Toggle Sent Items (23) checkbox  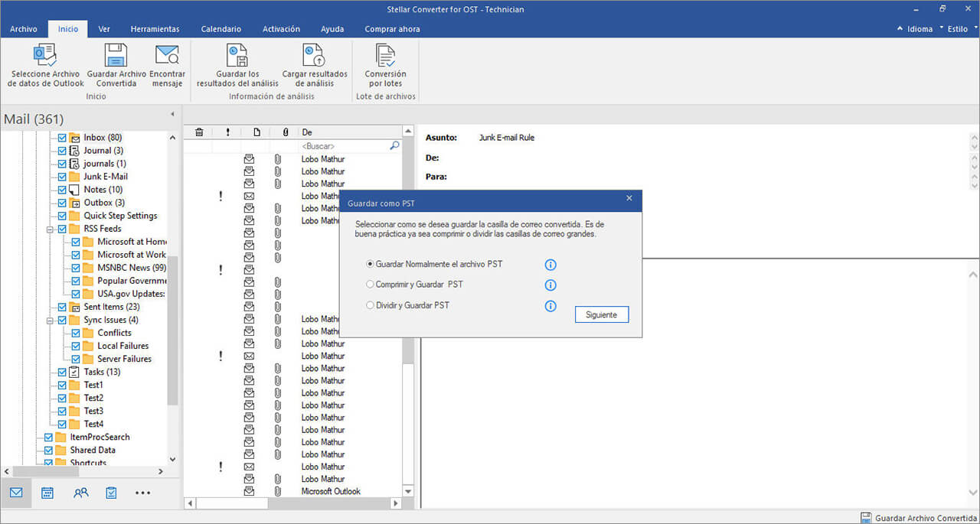(63, 307)
